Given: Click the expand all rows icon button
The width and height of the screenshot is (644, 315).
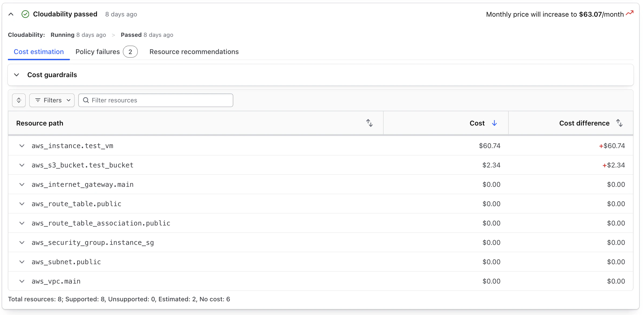Looking at the screenshot, I should (x=19, y=100).
